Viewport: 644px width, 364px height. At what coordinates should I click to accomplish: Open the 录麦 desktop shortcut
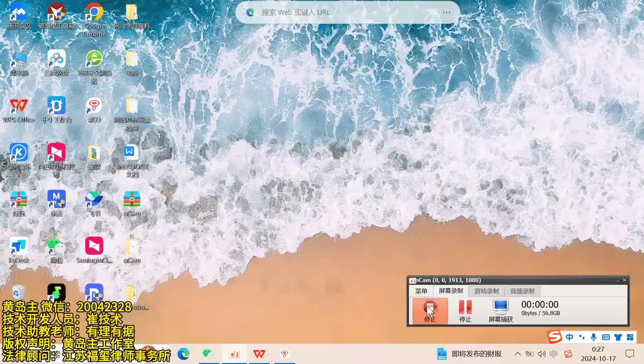click(56, 204)
